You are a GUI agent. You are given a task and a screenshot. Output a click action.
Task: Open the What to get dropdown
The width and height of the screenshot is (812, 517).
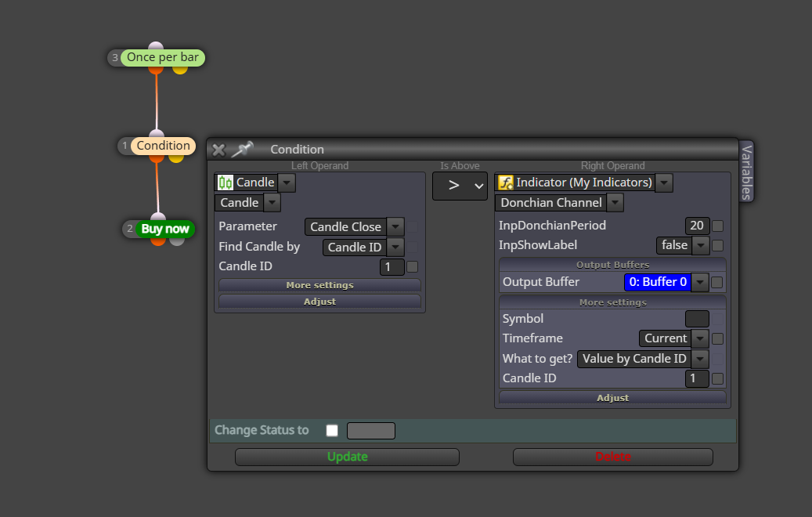(x=700, y=359)
